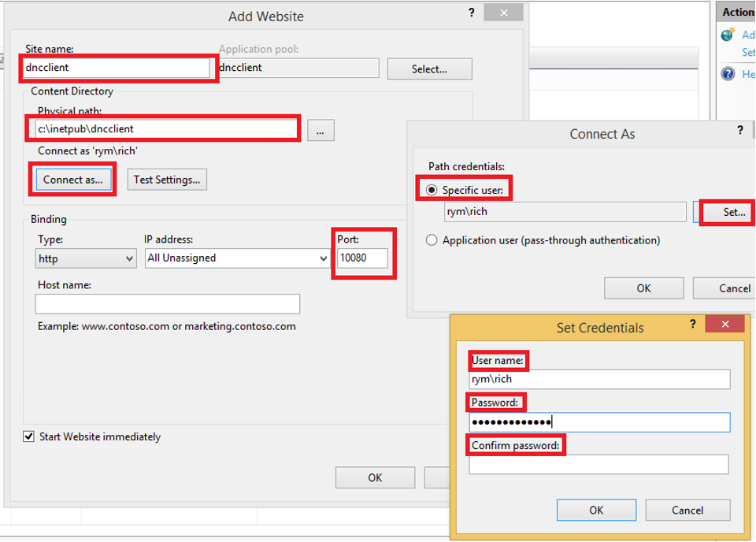
Task: Click the question mark icon on Set Credentials dialog
Action: (x=692, y=324)
